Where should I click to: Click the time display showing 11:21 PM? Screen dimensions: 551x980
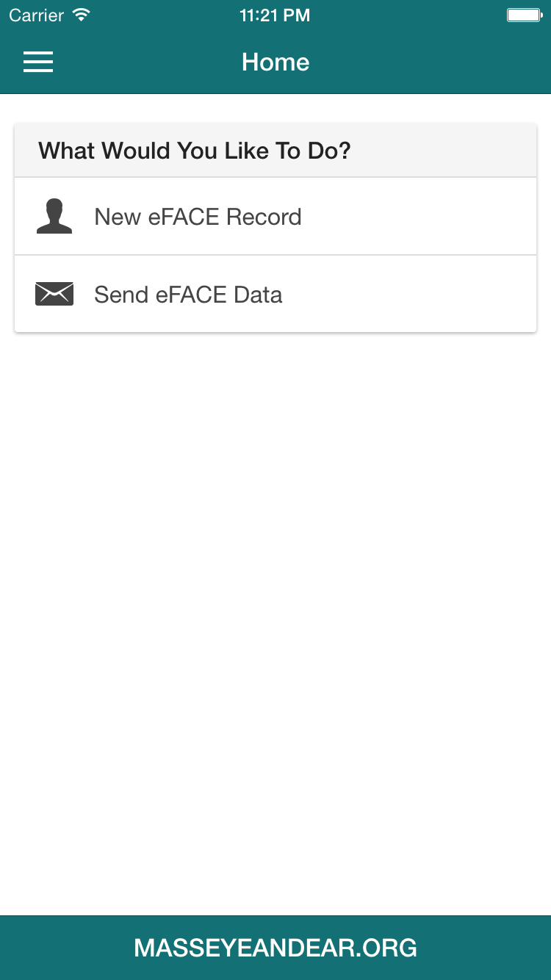pyautogui.click(x=275, y=14)
